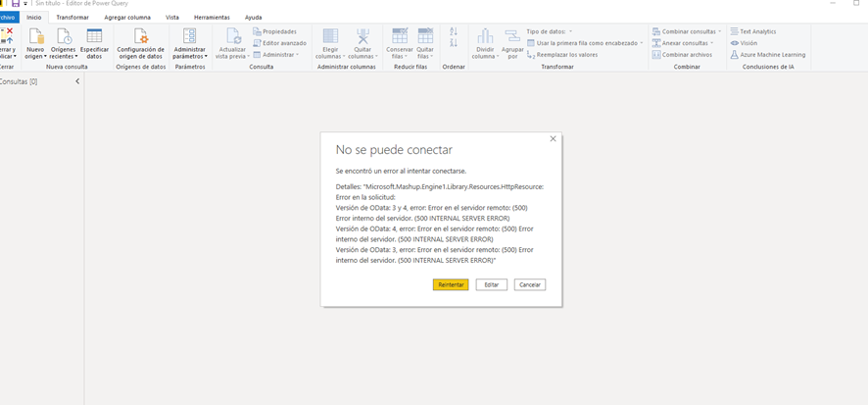Click the Nuevo origen icon

pyautogui.click(x=36, y=36)
